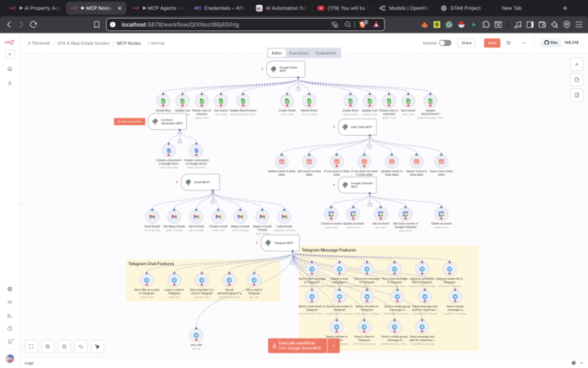Add a sticky note from right panel
The image size is (588, 368).
577,80
